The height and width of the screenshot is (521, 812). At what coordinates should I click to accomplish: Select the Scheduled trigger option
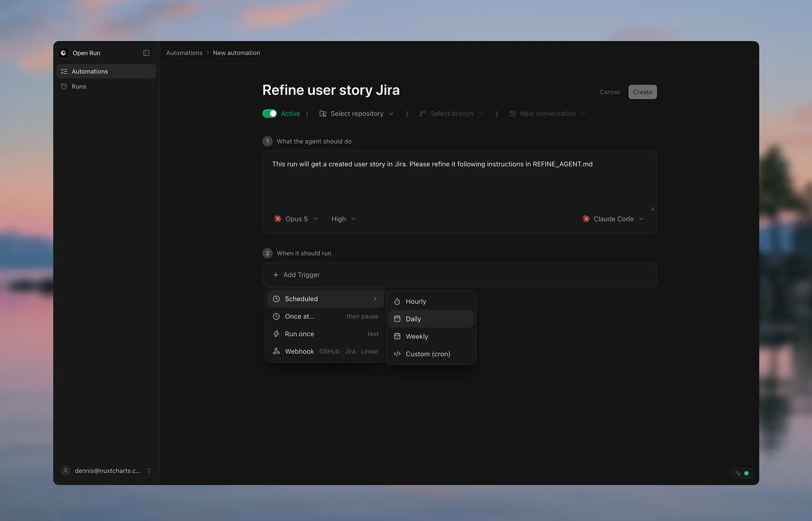point(325,299)
